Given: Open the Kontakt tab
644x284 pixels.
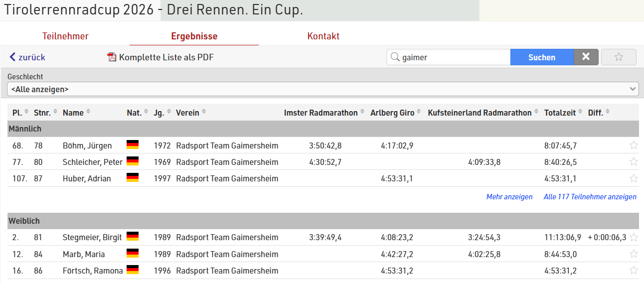Looking at the screenshot, I should pos(323,36).
